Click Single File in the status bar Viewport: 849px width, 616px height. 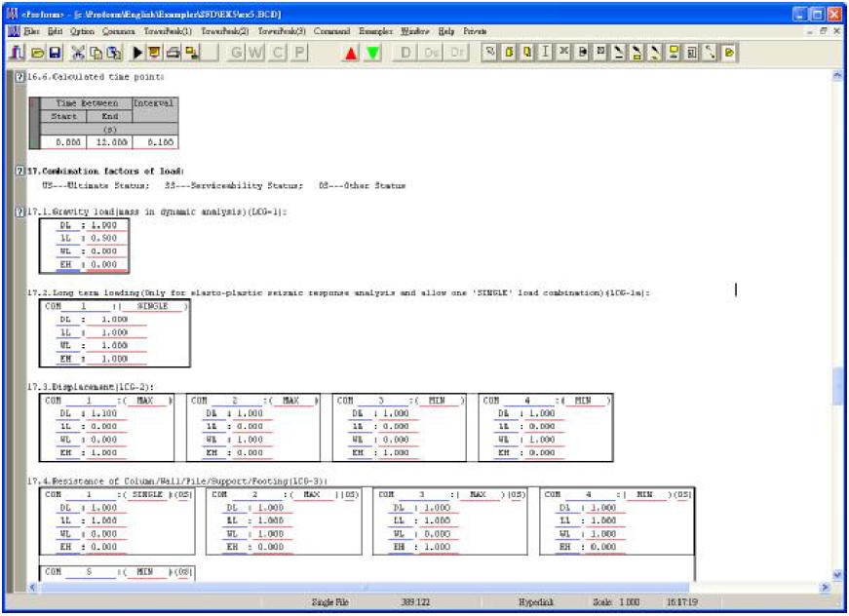[330, 602]
